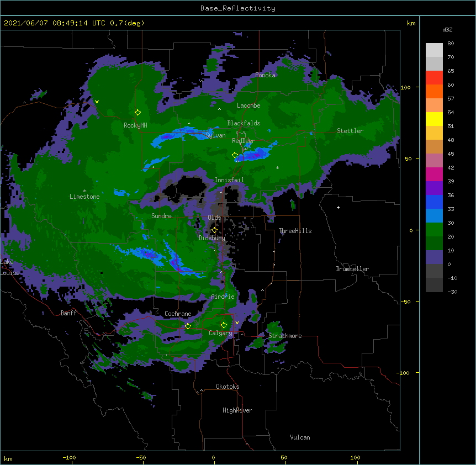Click the 80 value on the dBZ legend

[451, 44]
